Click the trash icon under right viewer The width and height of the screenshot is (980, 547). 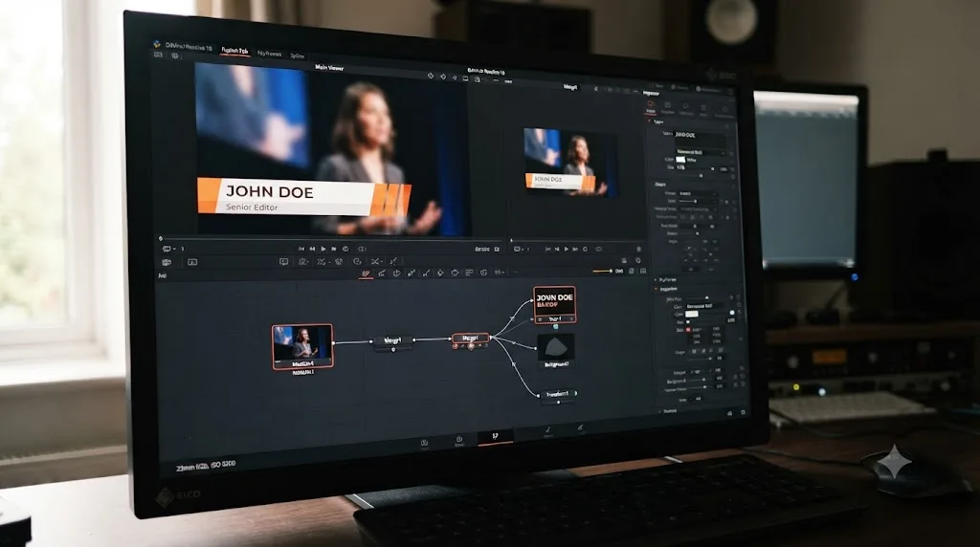pos(638,249)
